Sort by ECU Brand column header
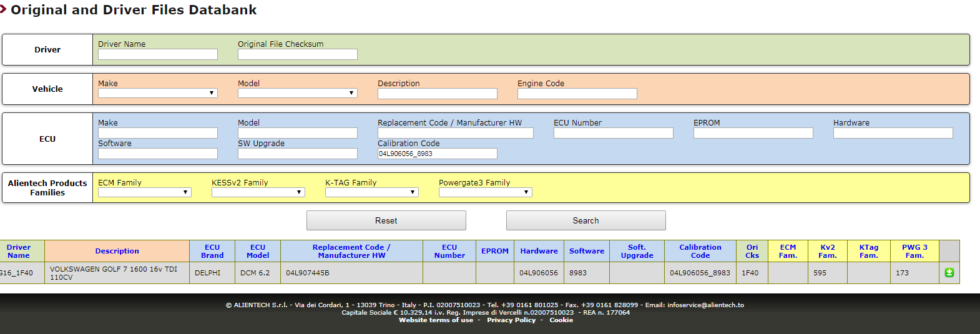The width and height of the screenshot is (980, 334). tap(212, 251)
